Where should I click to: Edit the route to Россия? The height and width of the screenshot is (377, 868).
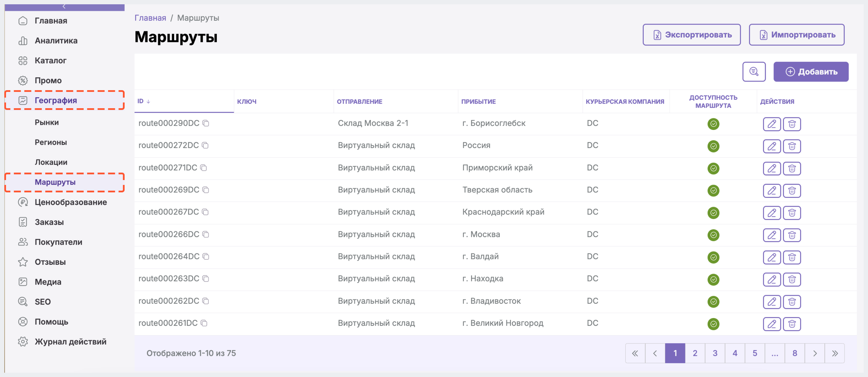pos(772,146)
